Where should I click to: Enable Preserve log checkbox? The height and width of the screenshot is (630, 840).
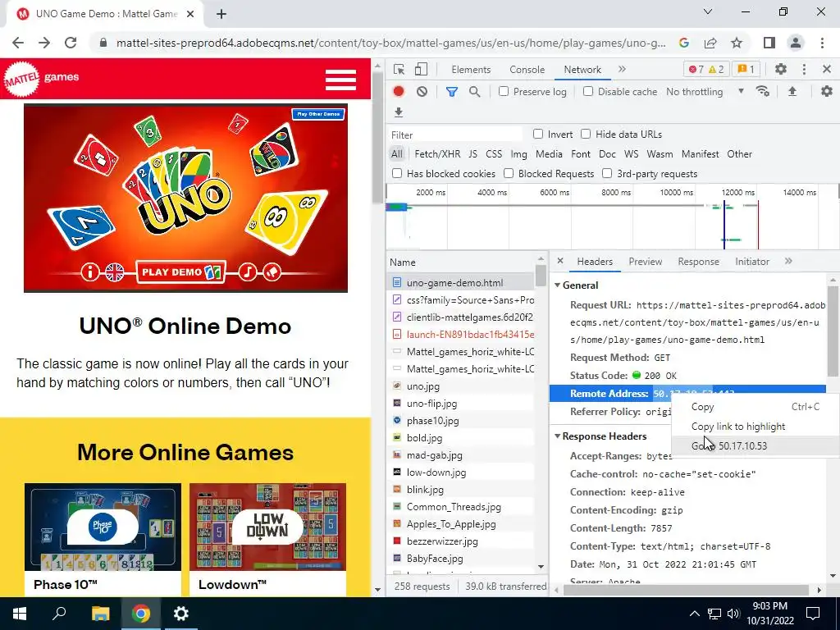(x=504, y=91)
